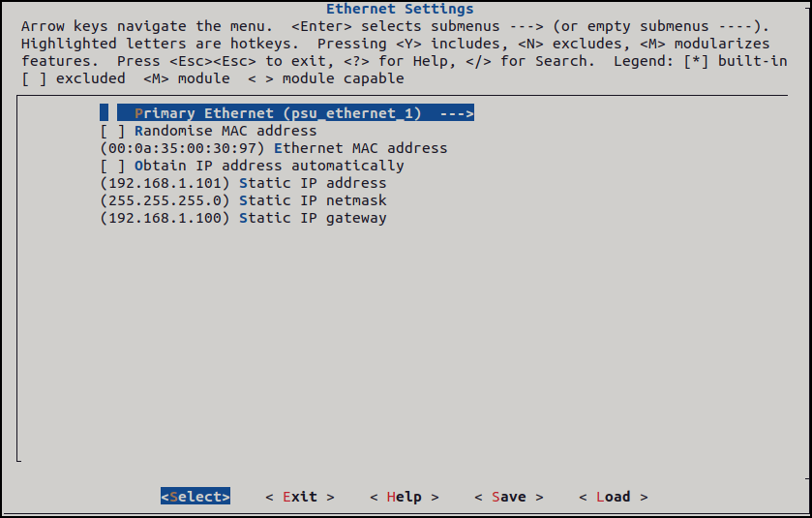Viewport: 812px width, 518px height.
Task: Click the 255.255.255.0 netmask value
Action: click(165, 200)
